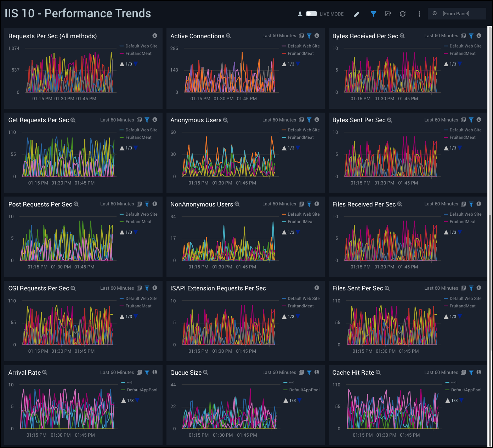Open magnifier icon next to Bytes Received Per Sec
Viewport: 493px width, 448px height.
[x=402, y=36]
